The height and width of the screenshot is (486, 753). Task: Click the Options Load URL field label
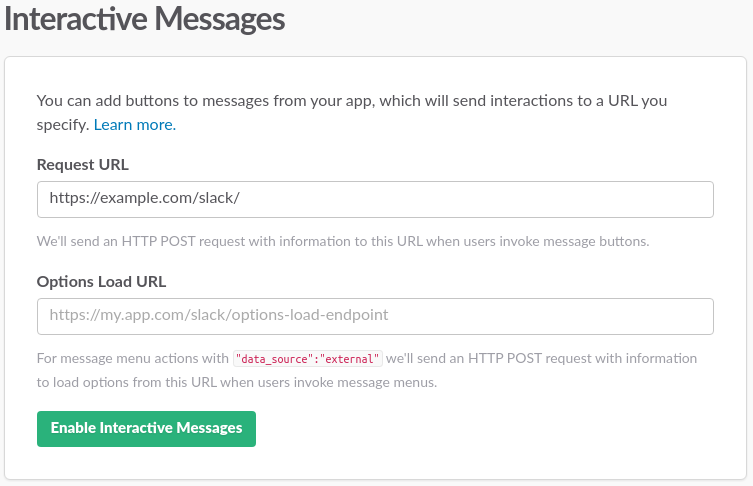tap(101, 282)
